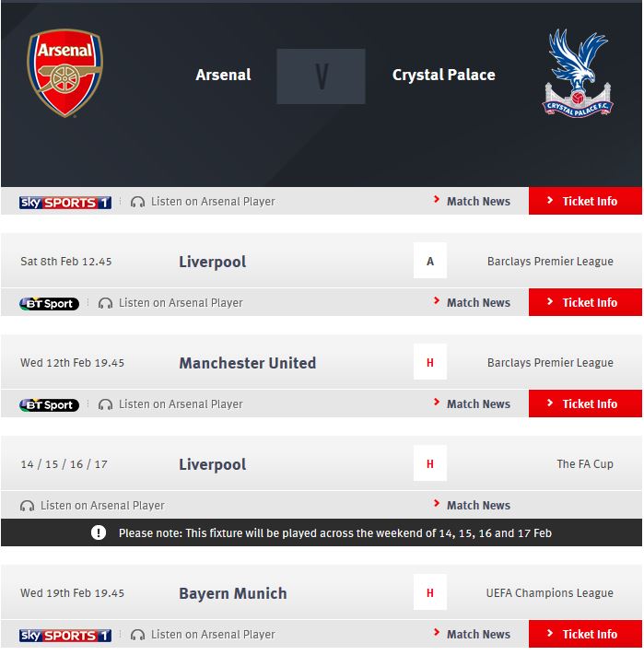
Task: Click headphones icon in Crystal Palace row
Action: click(137, 202)
